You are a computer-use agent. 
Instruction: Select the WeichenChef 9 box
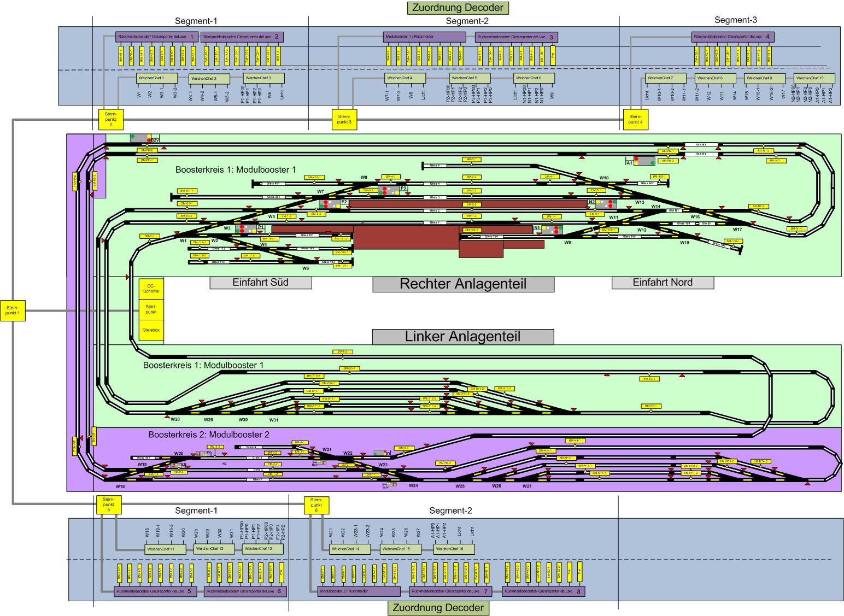point(765,79)
